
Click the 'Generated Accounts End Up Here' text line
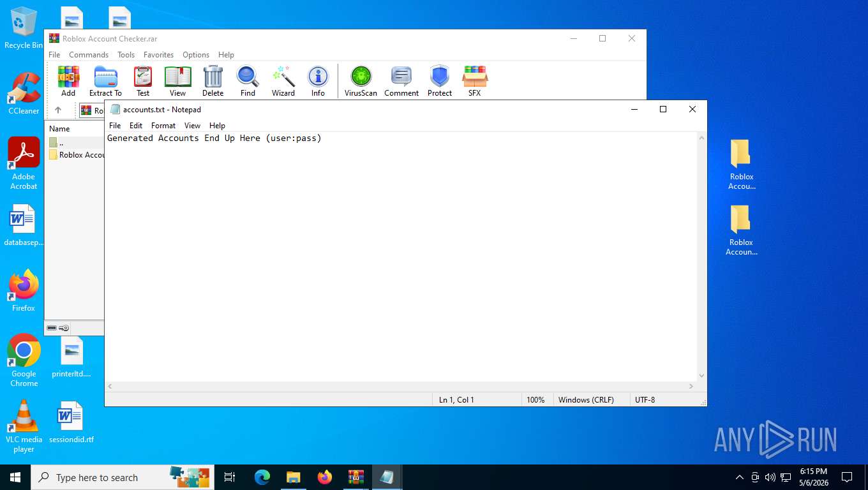(x=214, y=138)
